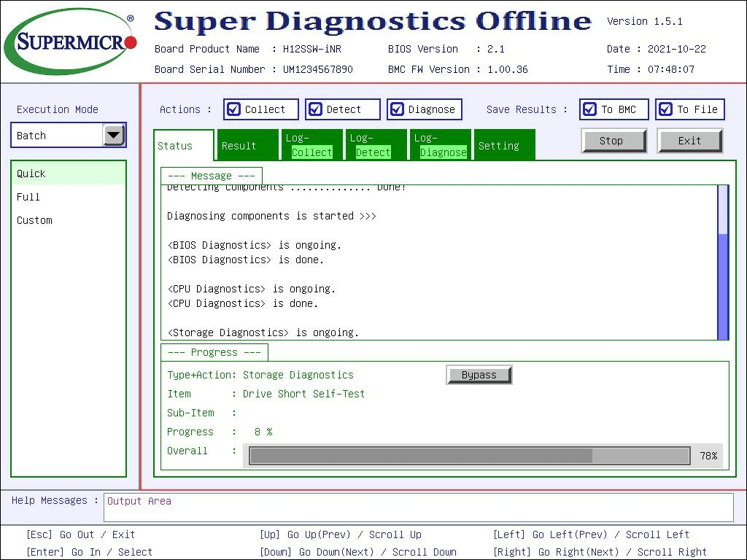
Task: Go to the Setting tab
Action: 503,146
